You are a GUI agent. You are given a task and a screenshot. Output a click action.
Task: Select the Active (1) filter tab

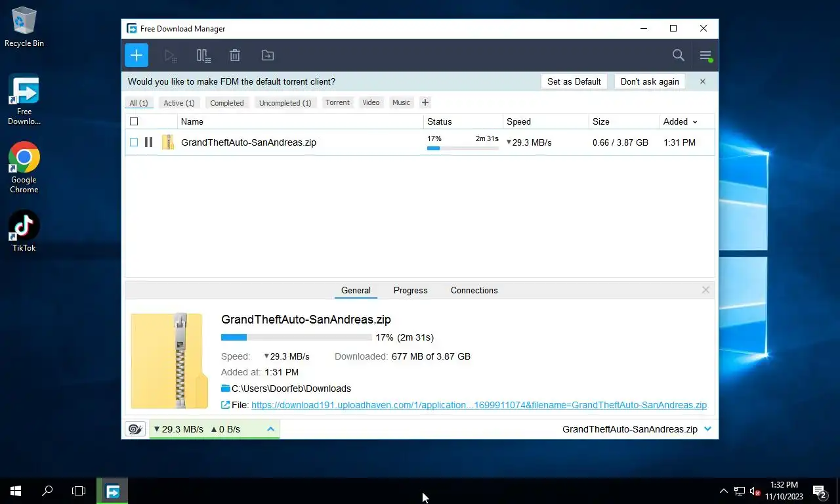[x=179, y=103]
